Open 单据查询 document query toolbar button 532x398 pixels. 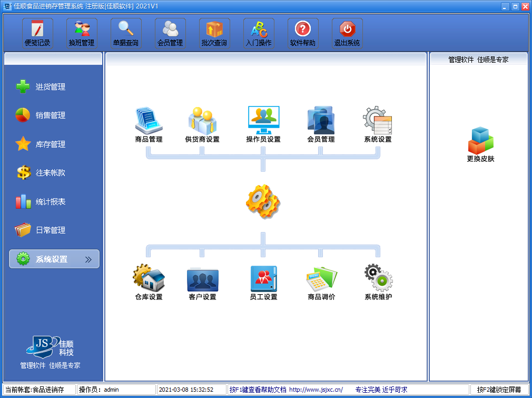tap(126, 34)
